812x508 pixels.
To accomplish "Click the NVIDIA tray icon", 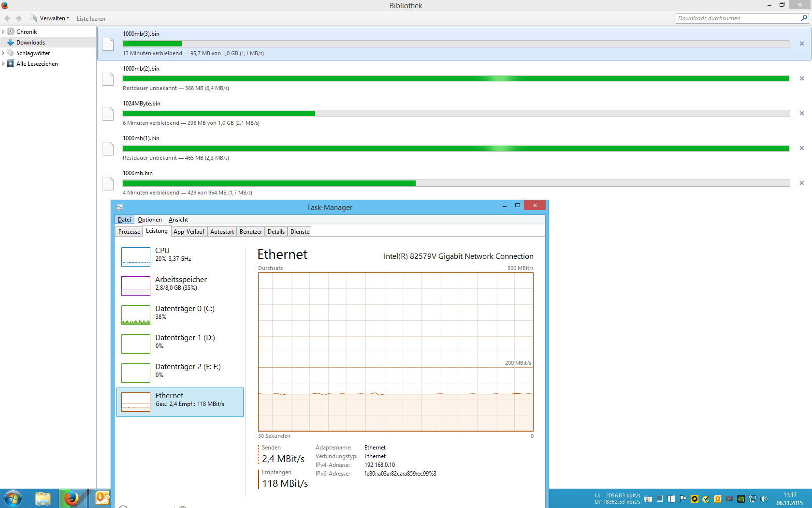I will tap(741, 499).
